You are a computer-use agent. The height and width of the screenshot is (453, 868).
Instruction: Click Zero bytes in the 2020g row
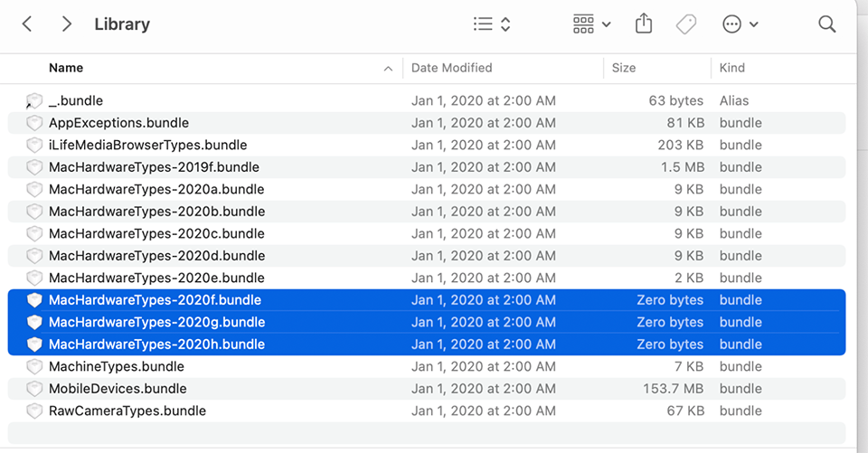pyautogui.click(x=670, y=322)
